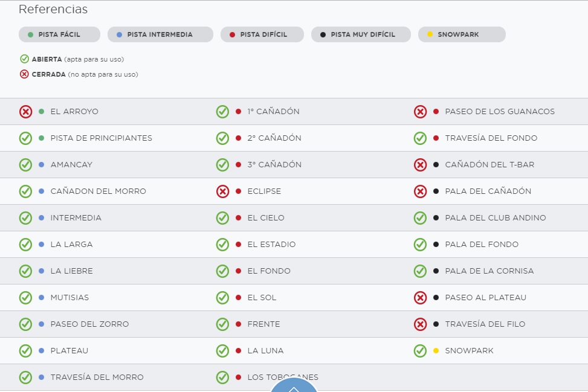Click the green difficulty dot for El Arroyo
588x392 pixels.
tap(42, 112)
